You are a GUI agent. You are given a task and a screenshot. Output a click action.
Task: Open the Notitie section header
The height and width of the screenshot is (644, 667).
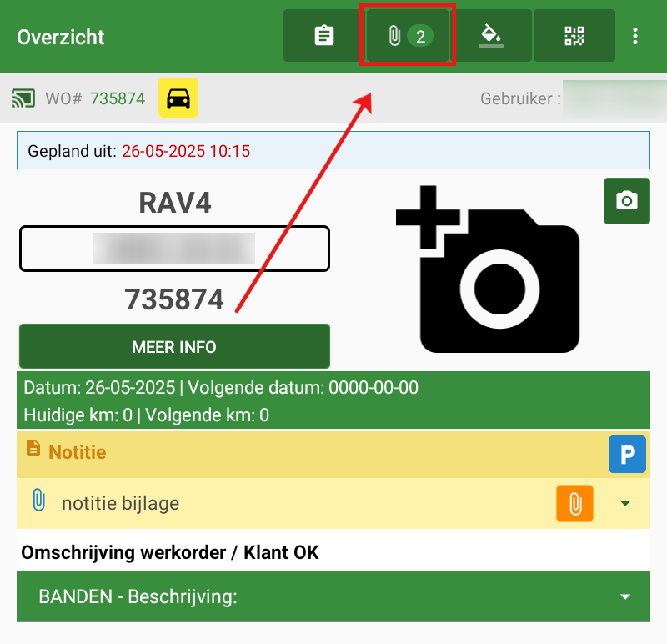[78, 453]
